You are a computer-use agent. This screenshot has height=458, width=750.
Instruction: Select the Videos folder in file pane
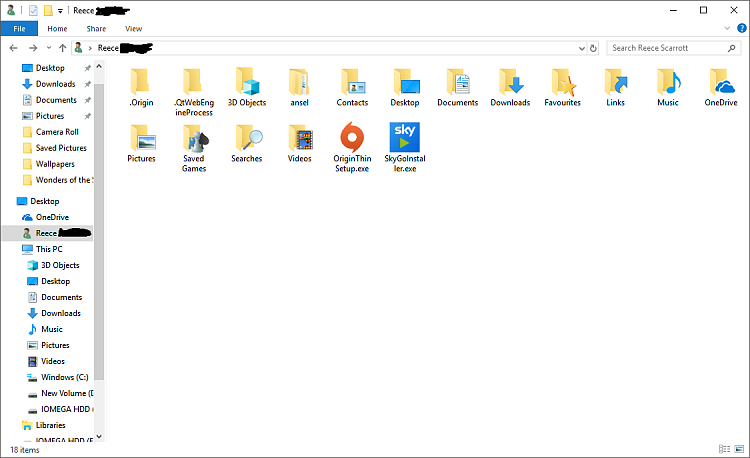click(x=299, y=143)
